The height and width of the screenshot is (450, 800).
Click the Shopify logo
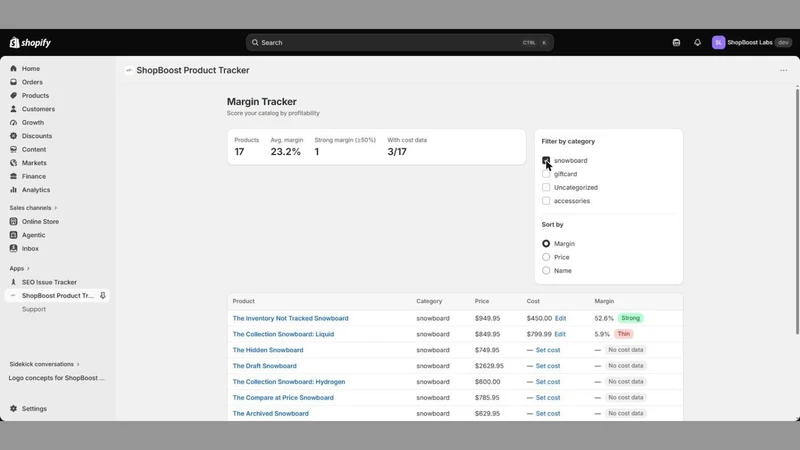(30, 42)
